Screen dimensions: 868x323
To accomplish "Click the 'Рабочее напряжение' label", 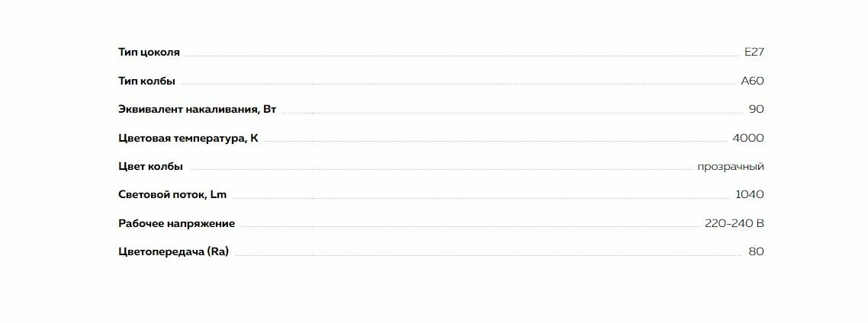I will 176,223.
